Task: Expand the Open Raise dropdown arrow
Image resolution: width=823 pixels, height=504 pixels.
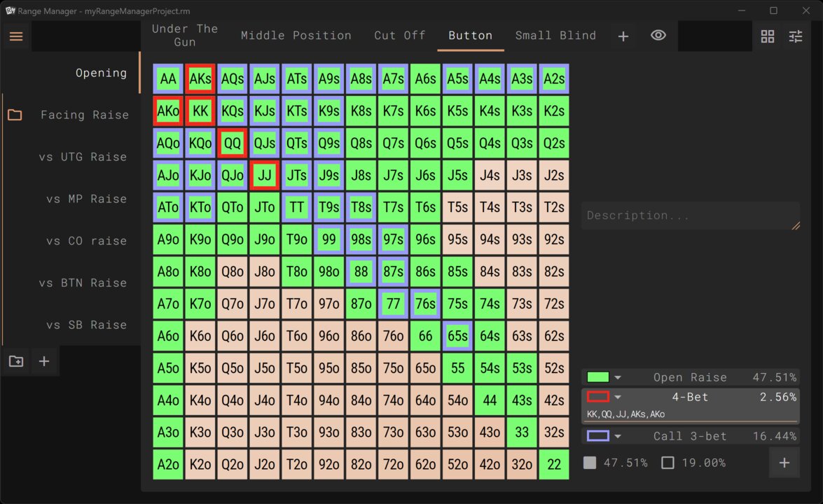Action: [618, 378]
